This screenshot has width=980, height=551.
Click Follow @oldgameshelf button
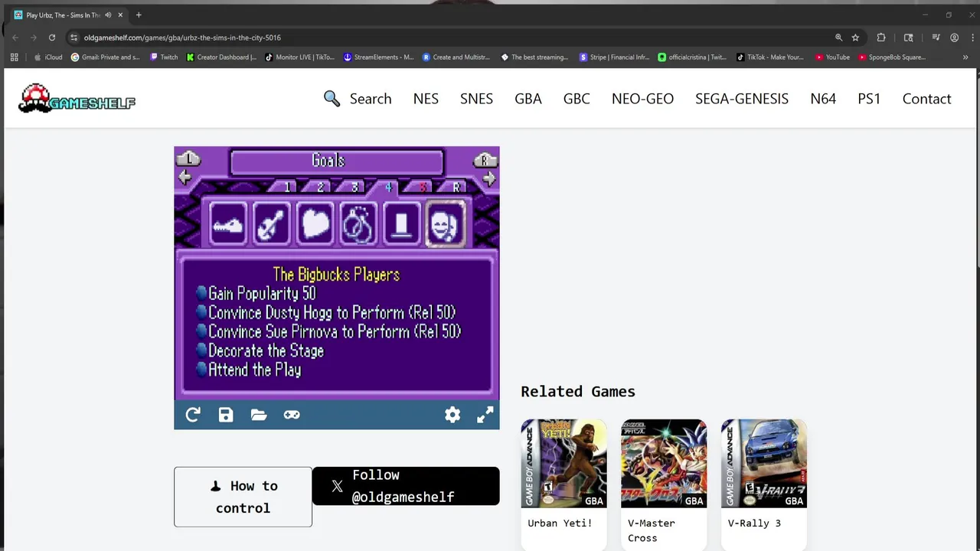(406, 486)
